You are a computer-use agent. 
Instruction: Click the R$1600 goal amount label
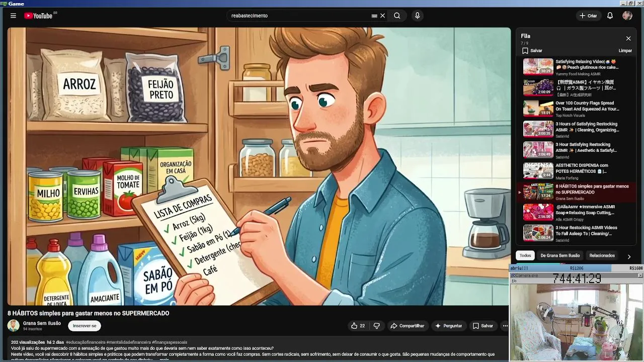636,268
